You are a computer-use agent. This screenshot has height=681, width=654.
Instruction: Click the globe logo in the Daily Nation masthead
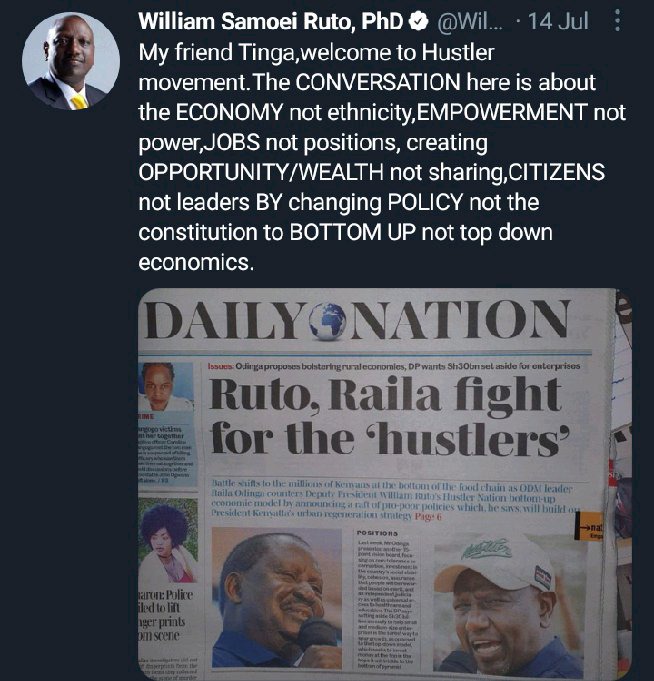[x=327, y=321]
